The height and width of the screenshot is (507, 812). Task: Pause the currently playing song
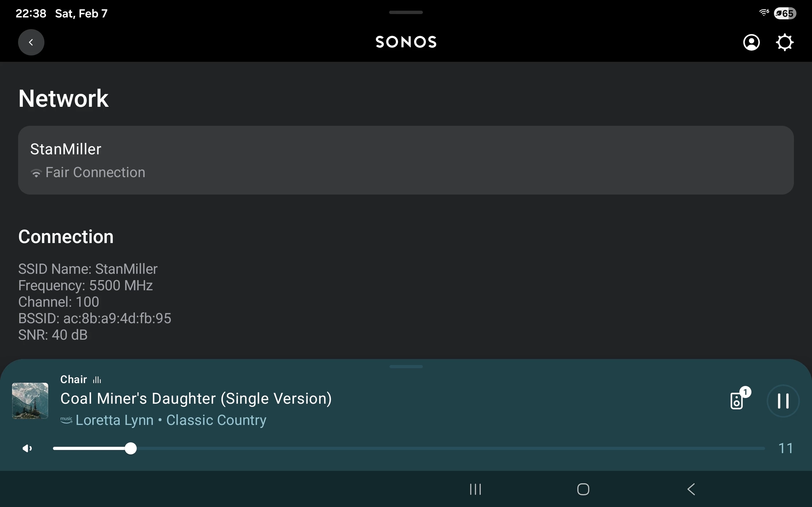[x=783, y=401]
